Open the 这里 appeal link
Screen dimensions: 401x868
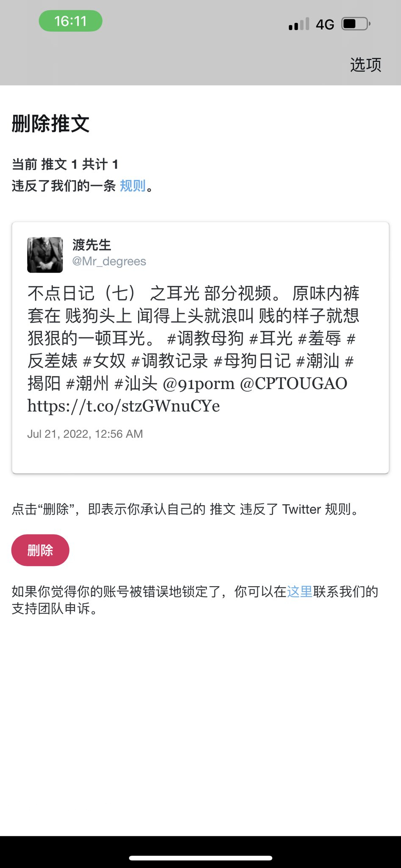[300, 591]
